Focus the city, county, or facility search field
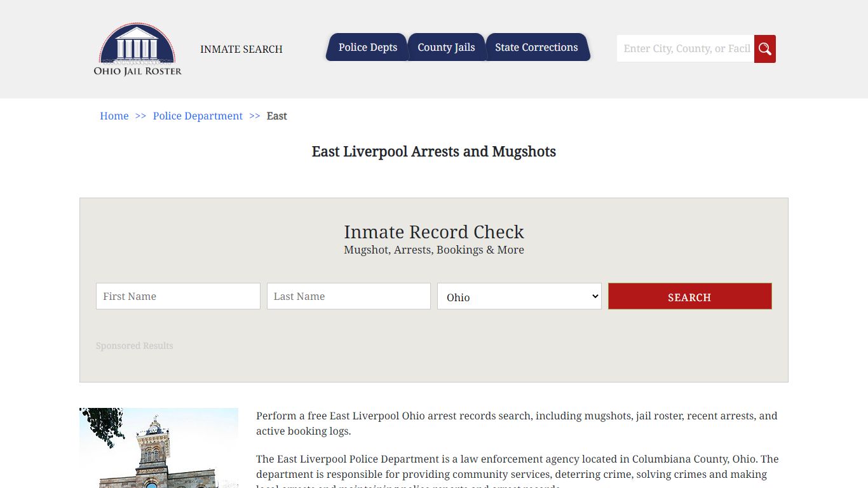 pyautogui.click(x=686, y=49)
